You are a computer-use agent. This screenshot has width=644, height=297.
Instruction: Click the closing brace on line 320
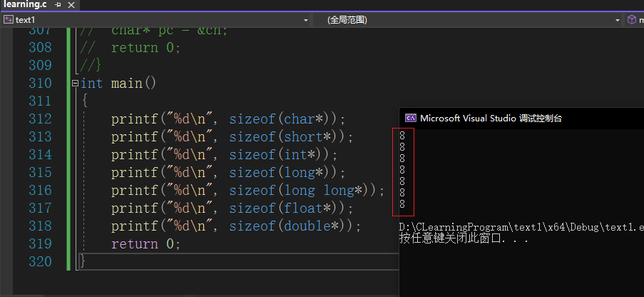click(83, 261)
